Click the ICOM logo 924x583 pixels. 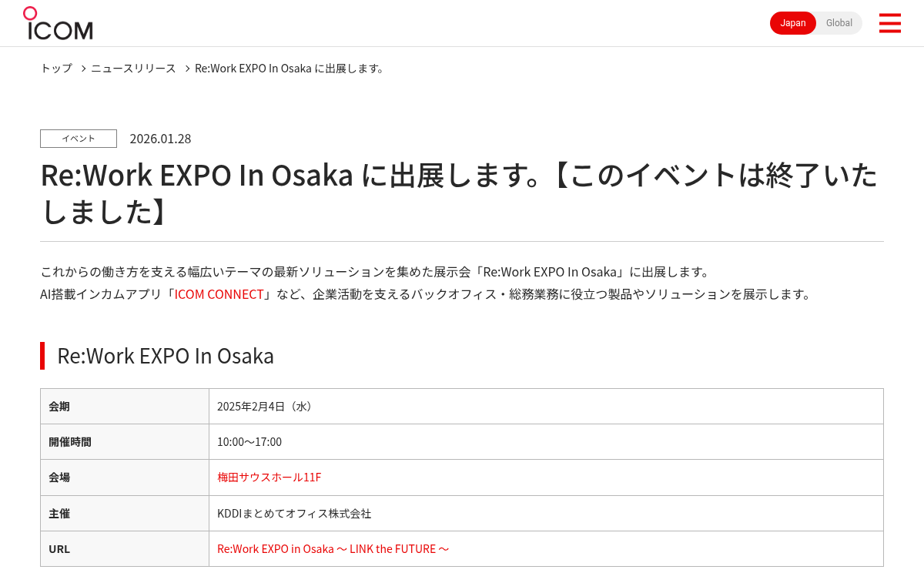click(58, 23)
